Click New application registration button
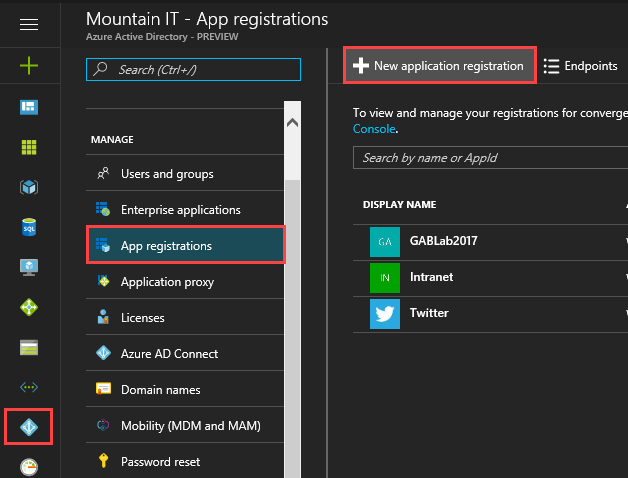 438,66
